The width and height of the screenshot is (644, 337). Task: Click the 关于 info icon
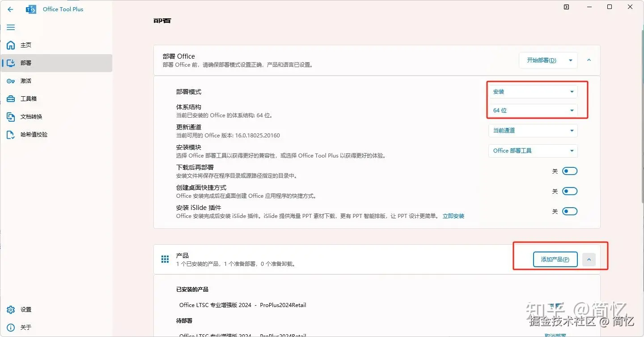[x=11, y=328]
